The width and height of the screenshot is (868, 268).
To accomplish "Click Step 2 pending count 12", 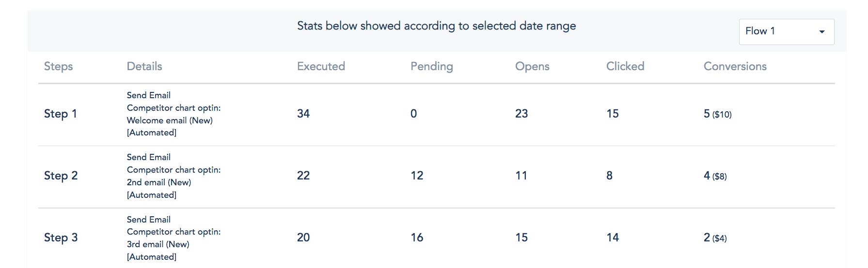I will pyautogui.click(x=417, y=176).
